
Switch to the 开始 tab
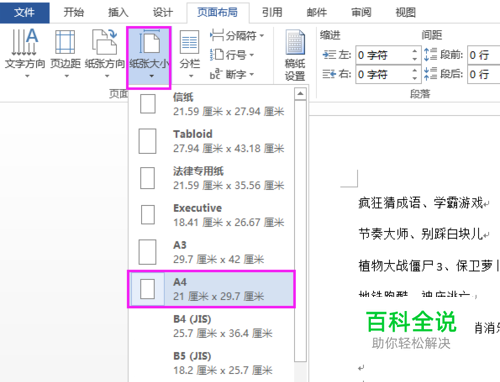click(74, 12)
